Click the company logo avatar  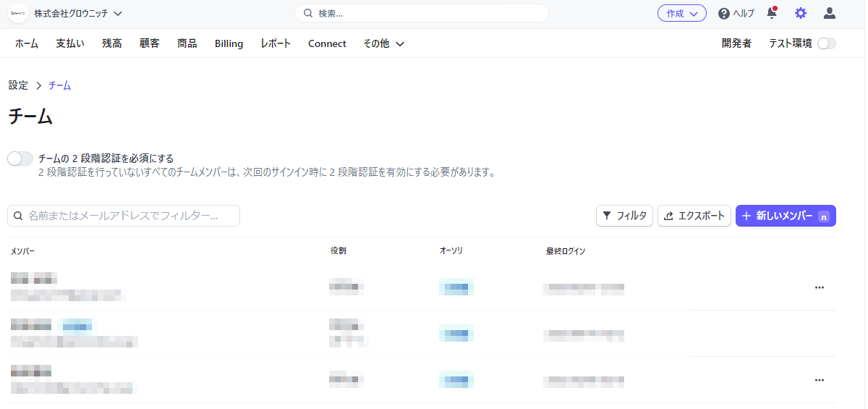pyautogui.click(x=18, y=13)
